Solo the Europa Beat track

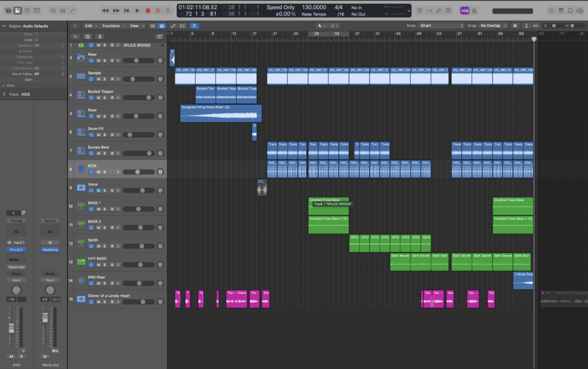click(105, 153)
